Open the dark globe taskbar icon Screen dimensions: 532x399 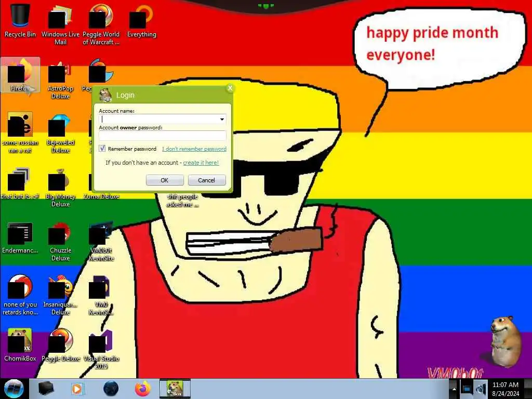111,389
